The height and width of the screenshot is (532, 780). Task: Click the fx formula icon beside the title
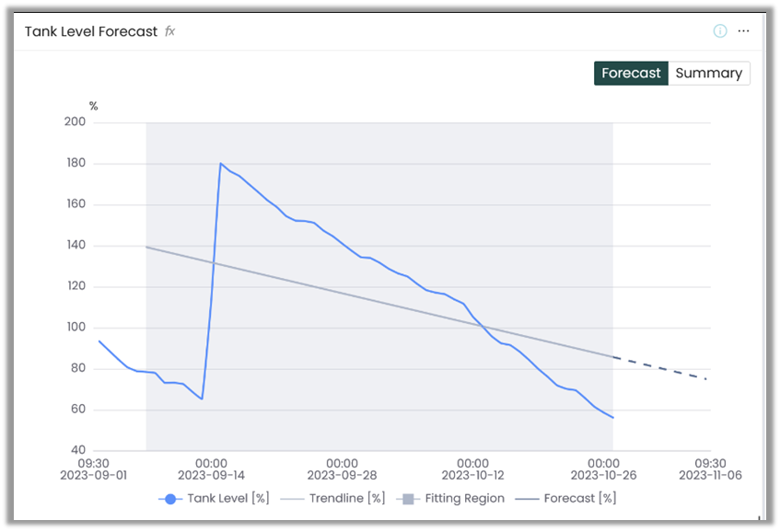coord(169,31)
